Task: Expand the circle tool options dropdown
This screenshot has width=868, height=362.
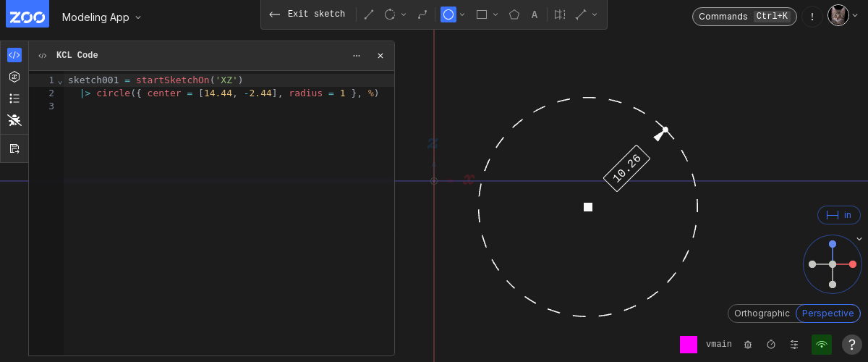Action: 462,14
